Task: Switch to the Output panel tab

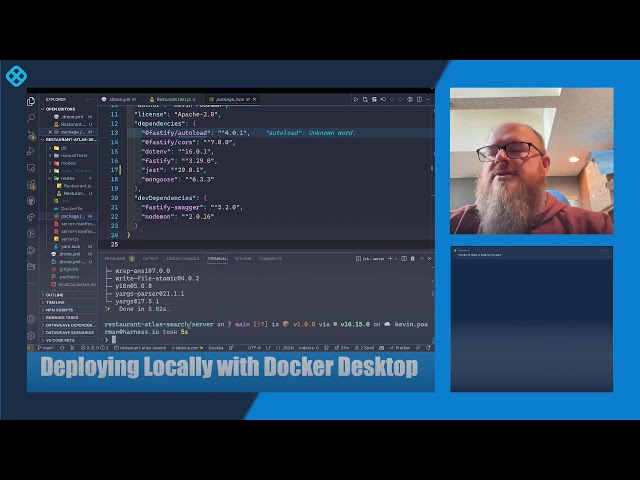Action: click(151, 259)
